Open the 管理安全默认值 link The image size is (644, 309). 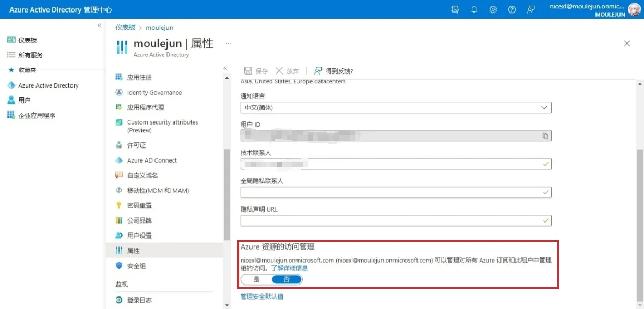[x=262, y=296]
